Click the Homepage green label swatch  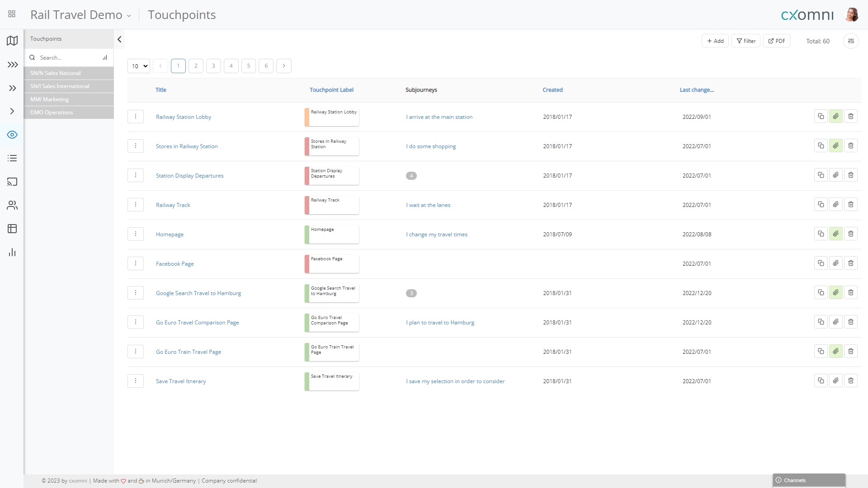pos(307,235)
